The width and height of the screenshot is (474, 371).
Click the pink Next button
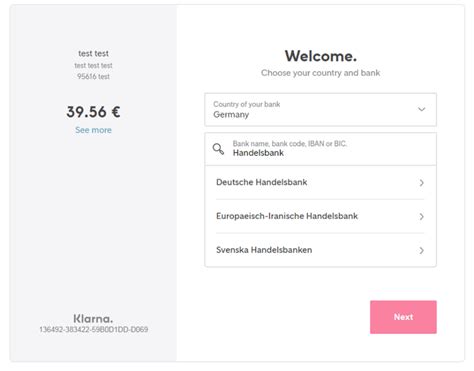pyautogui.click(x=403, y=317)
